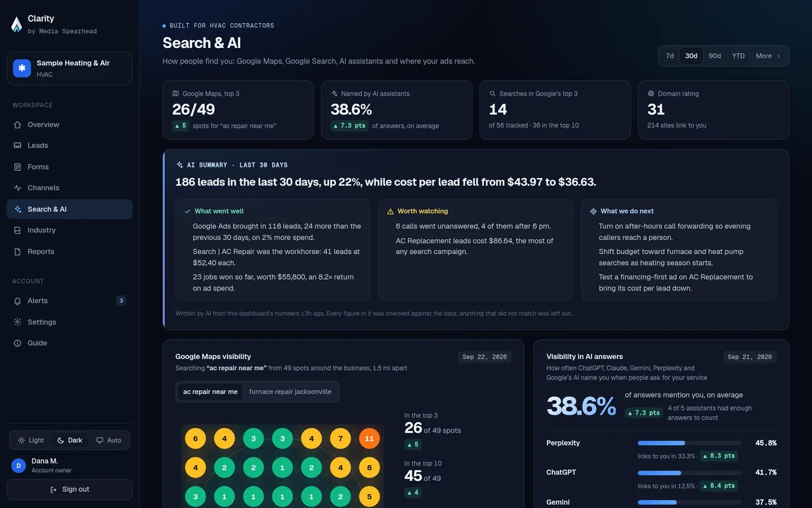Click the Perplexity visibility progress bar
Image resolution: width=812 pixels, height=508 pixels.
(x=690, y=443)
